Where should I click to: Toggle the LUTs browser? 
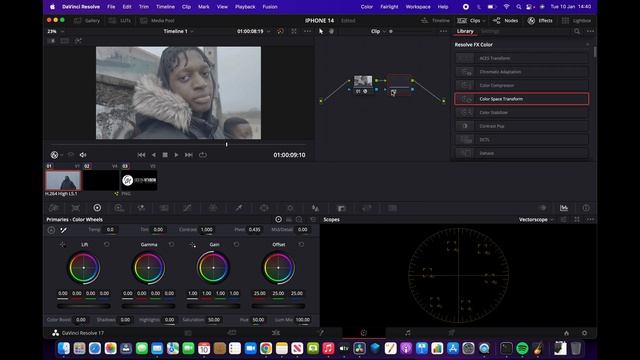(x=120, y=20)
